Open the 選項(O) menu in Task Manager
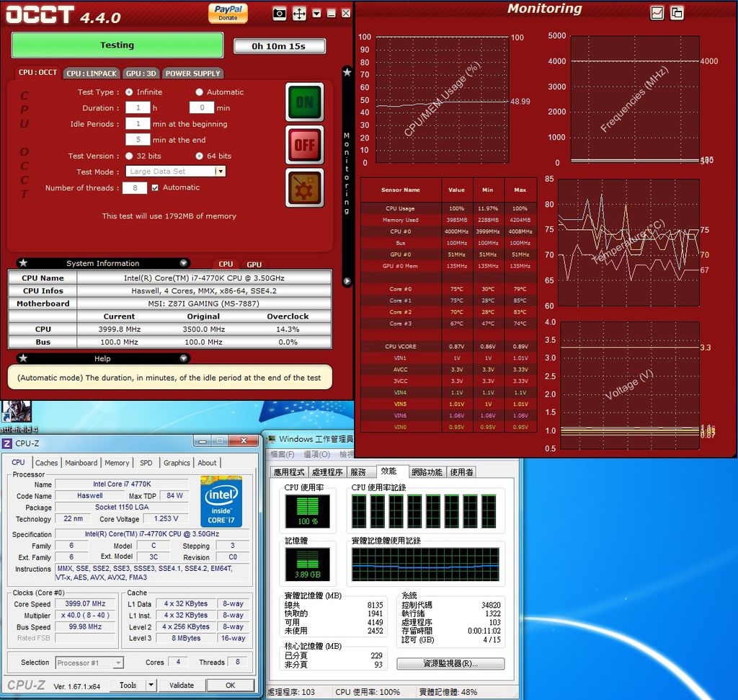The width and height of the screenshot is (738, 700). pyautogui.click(x=317, y=454)
